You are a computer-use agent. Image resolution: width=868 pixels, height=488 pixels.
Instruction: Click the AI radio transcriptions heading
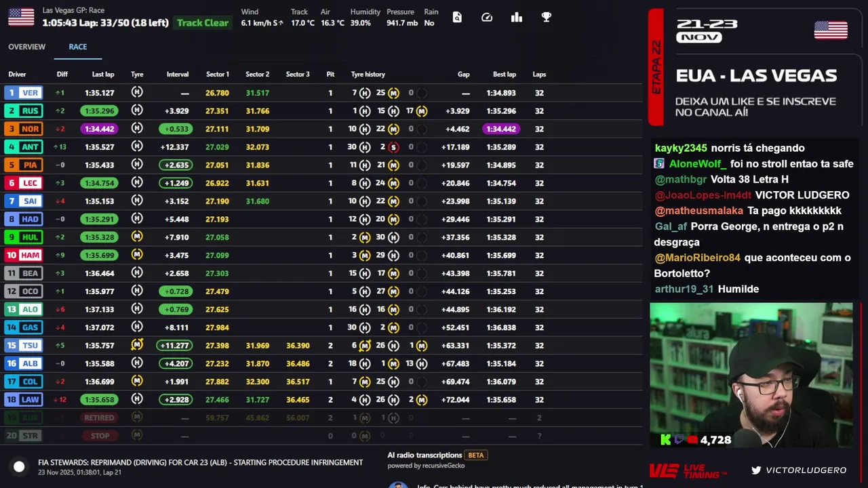tap(425, 455)
